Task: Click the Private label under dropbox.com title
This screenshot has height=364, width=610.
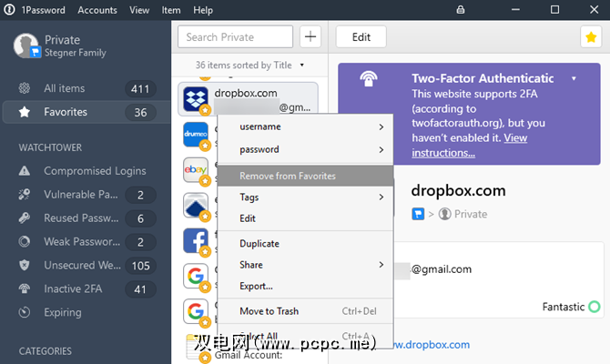Action: 471,214
